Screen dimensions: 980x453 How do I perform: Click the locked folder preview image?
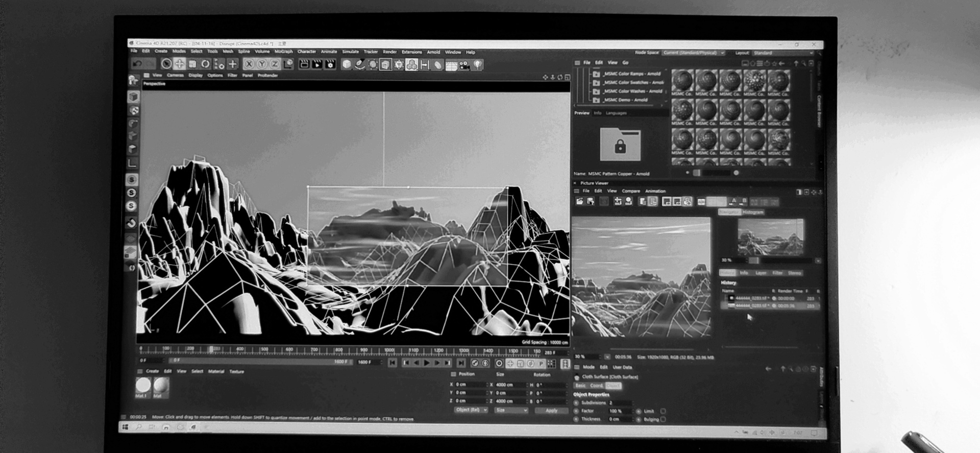[x=620, y=145]
